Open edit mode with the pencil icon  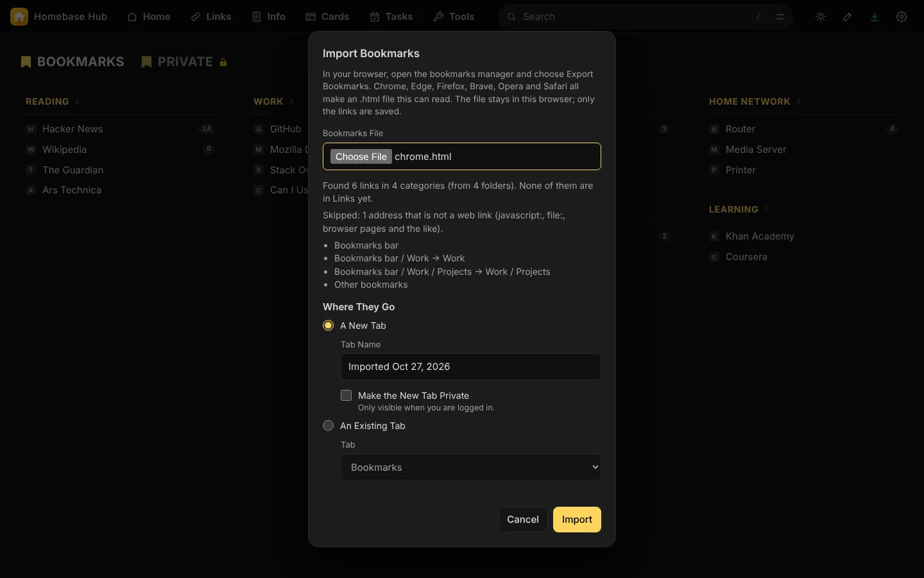click(x=848, y=17)
